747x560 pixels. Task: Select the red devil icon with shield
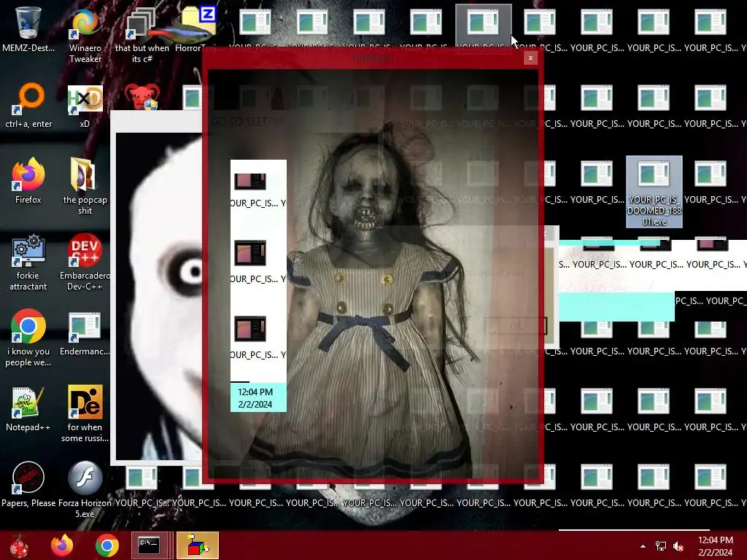tap(142, 97)
